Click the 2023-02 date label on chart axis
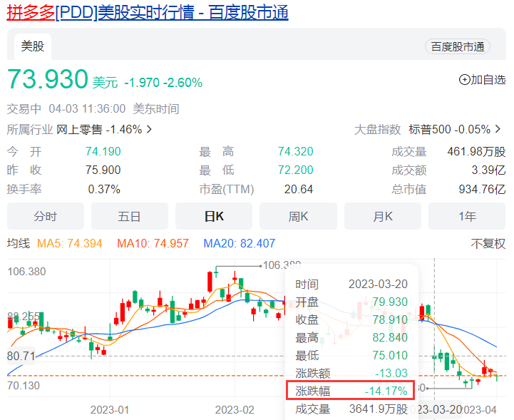 [x=235, y=409]
